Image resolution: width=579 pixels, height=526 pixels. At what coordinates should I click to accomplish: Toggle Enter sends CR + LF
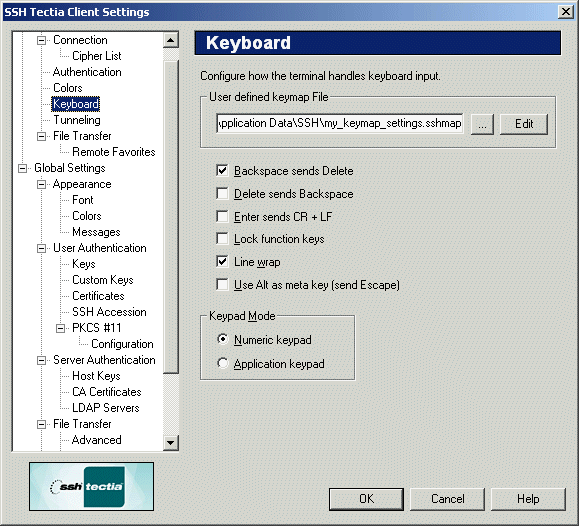click(222, 216)
